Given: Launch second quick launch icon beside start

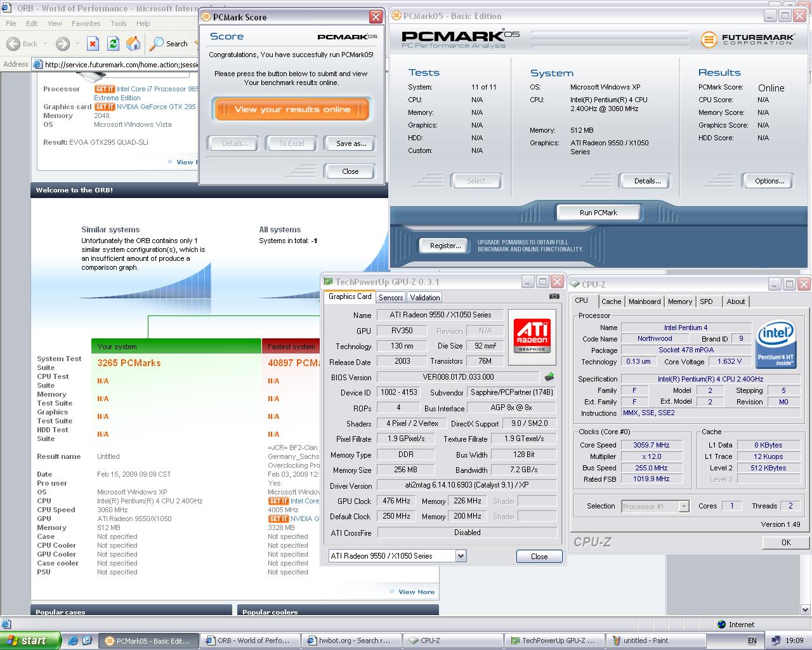Looking at the screenshot, I should [88, 640].
